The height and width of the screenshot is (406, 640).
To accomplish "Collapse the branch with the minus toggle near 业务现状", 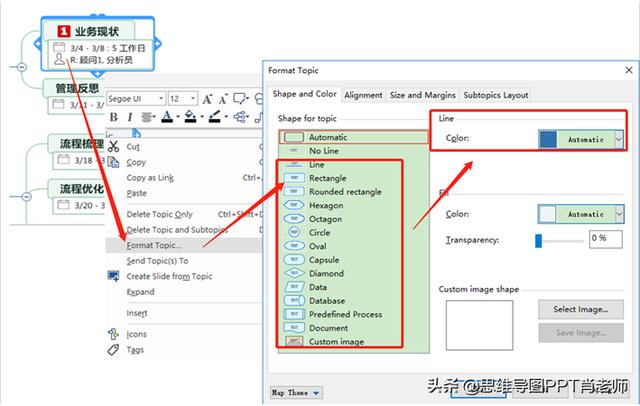I will 22,67.
